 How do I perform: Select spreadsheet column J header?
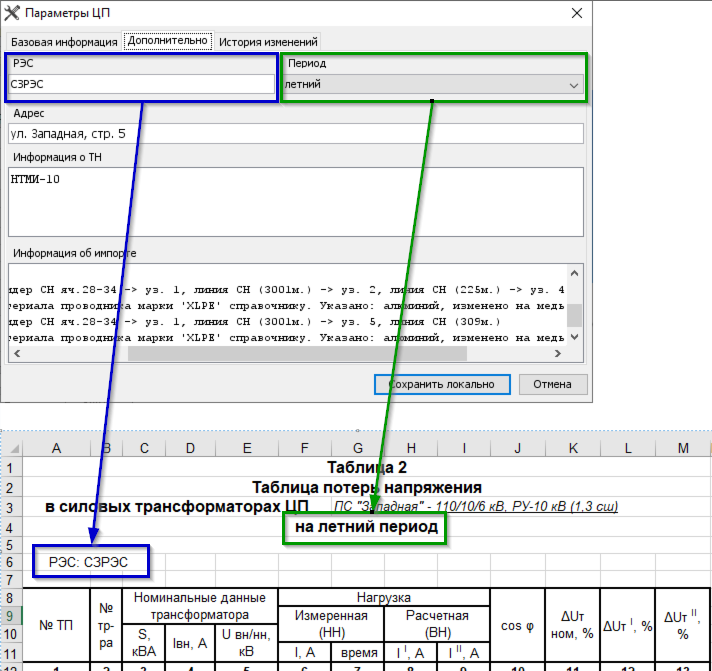pos(518,448)
